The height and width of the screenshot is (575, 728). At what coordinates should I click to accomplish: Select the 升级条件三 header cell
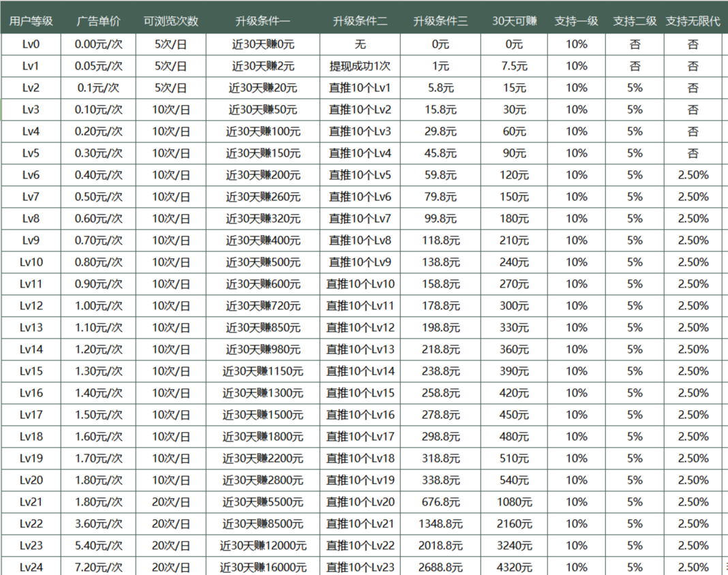[440, 21]
